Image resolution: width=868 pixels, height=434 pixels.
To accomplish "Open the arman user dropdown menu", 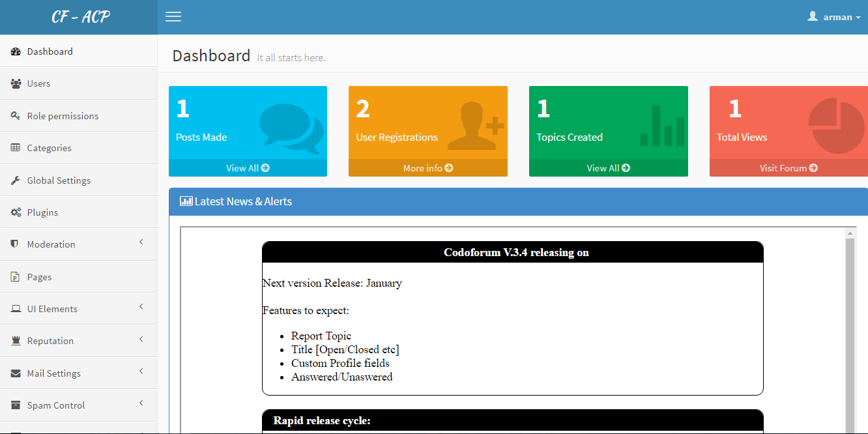I will (834, 17).
